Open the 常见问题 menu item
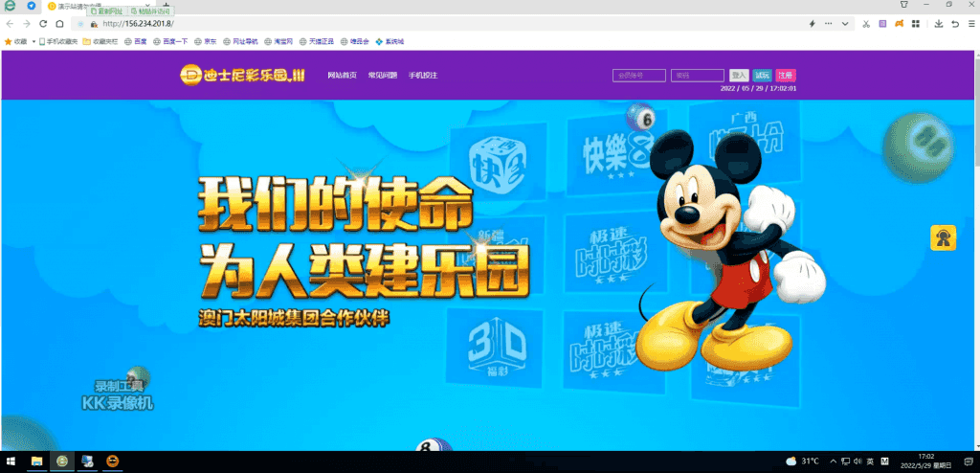This screenshot has width=980, height=473. 383,75
